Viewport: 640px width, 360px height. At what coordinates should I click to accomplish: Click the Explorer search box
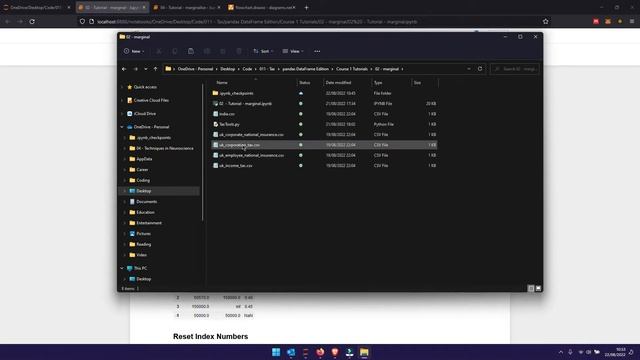(515, 69)
